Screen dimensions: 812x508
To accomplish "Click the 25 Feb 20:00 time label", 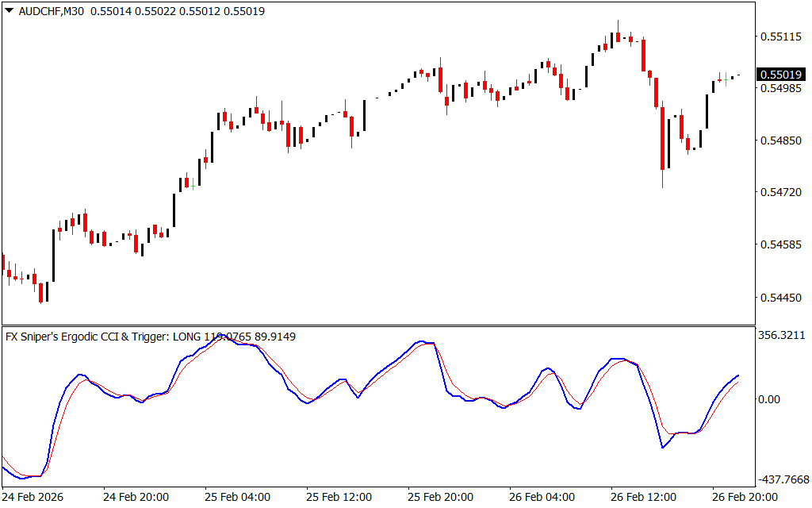I will point(441,497).
